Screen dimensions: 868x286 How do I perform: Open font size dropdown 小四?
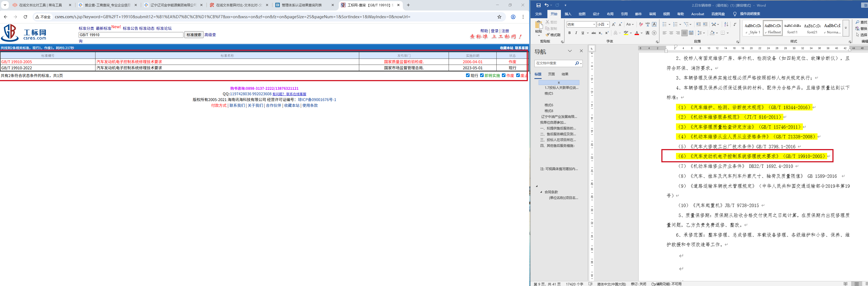(x=608, y=24)
